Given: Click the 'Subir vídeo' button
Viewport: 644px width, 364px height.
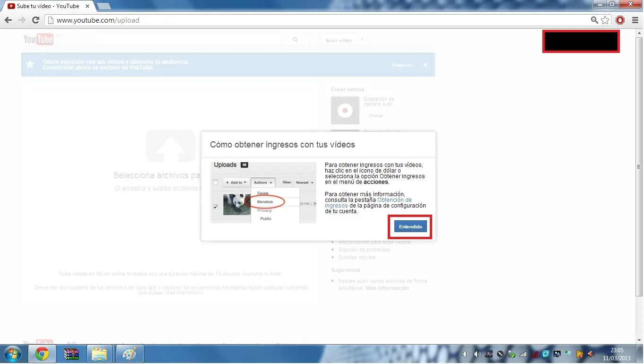Looking at the screenshot, I should pyautogui.click(x=339, y=40).
